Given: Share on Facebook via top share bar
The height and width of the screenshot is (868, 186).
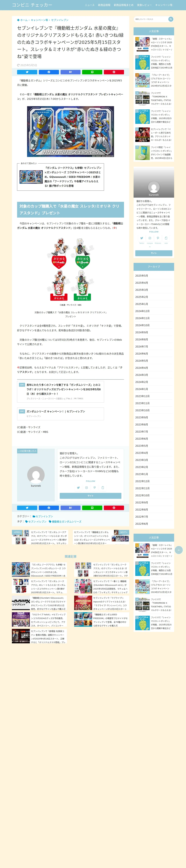Looking at the screenshot, I should [x=49, y=72].
